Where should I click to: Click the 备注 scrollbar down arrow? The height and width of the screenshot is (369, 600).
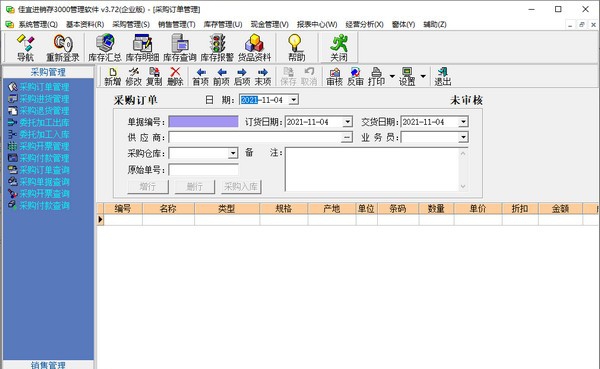(463, 186)
